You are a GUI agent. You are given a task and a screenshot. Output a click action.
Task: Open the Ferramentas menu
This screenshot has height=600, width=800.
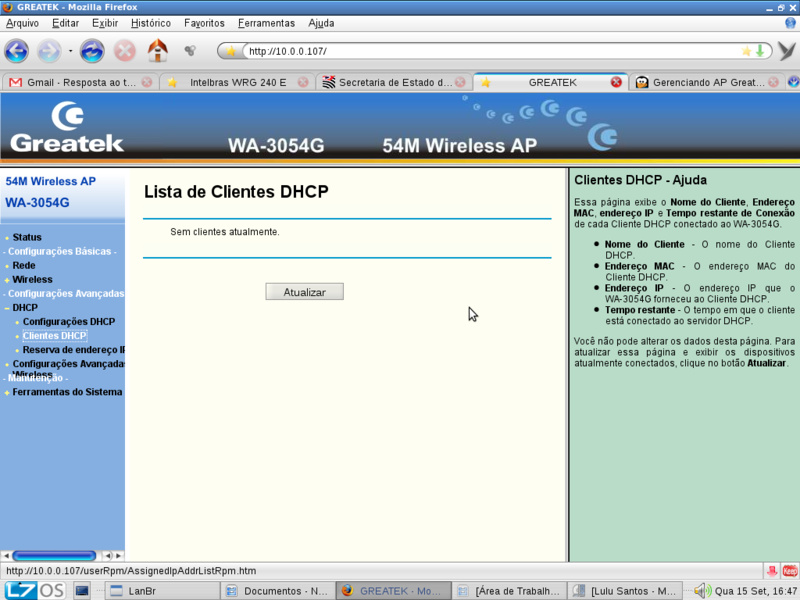[266, 23]
